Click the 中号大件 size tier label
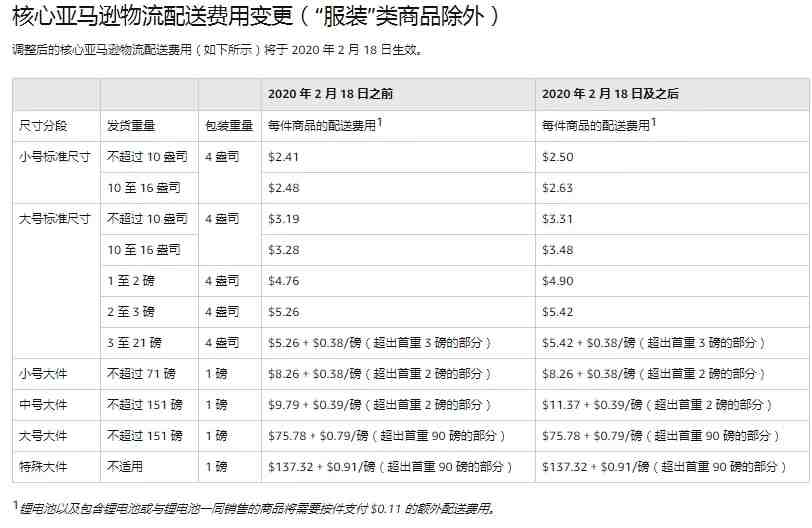Image resolution: width=812 pixels, height=528 pixels. pos(43,405)
